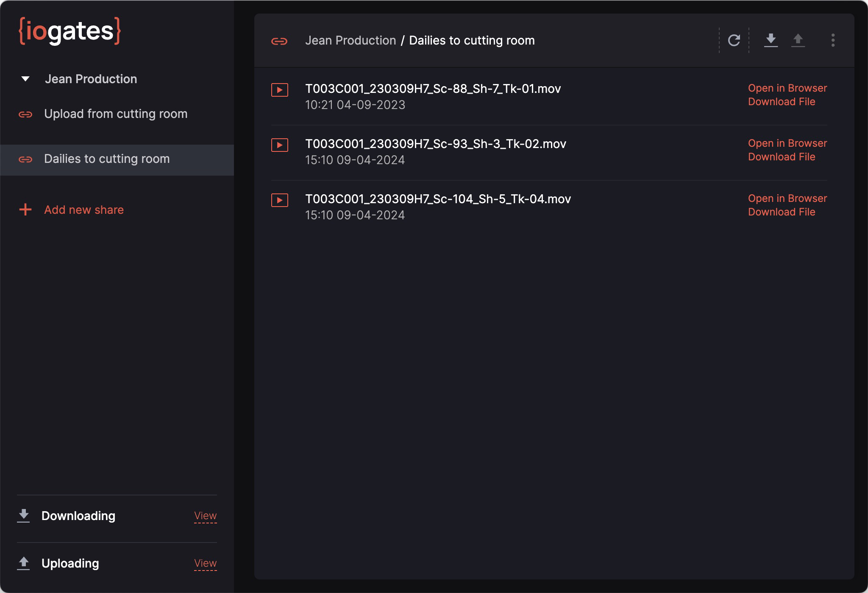The width and height of the screenshot is (868, 593).
Task: Click the refresh icon in the header
Action: 734,40
